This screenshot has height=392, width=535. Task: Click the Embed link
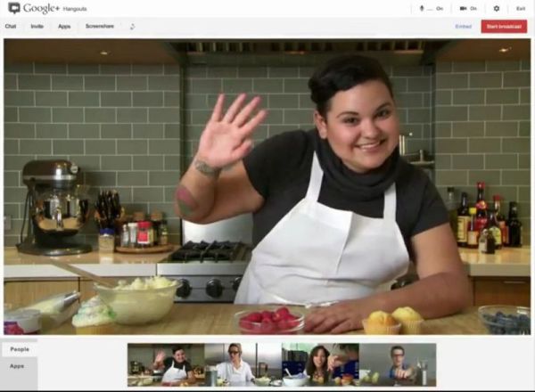click(463, 27)
